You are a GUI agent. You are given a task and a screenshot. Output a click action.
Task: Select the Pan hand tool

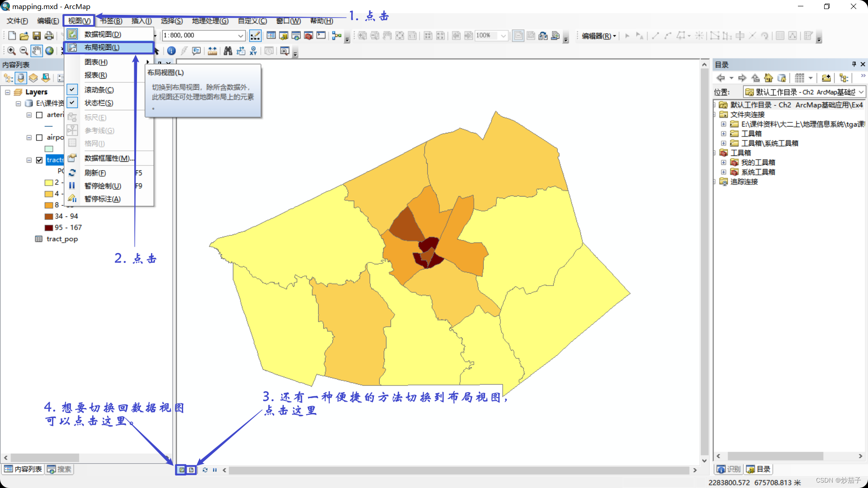pos(37,51)
